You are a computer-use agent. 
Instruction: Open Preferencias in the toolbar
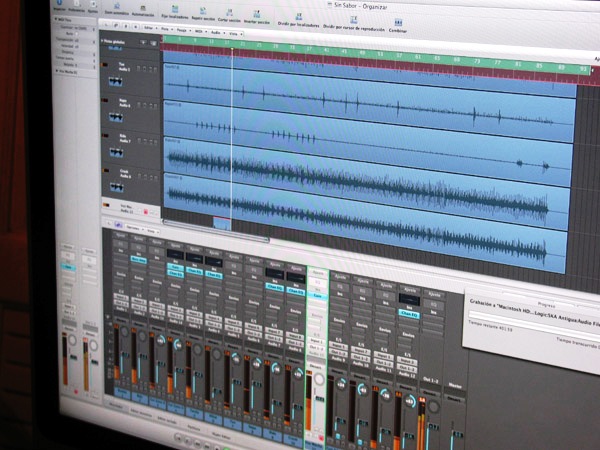pos(77,6)
